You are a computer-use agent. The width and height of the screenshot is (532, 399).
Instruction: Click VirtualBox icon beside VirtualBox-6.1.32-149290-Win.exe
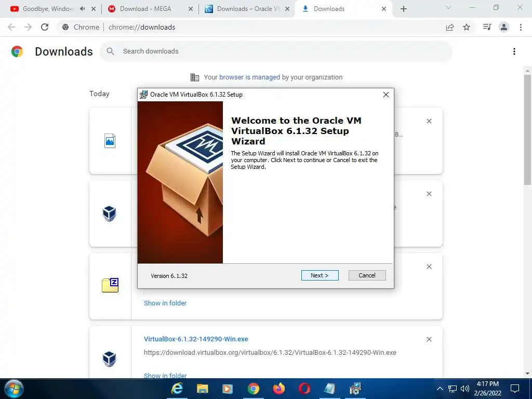point(109,359)
